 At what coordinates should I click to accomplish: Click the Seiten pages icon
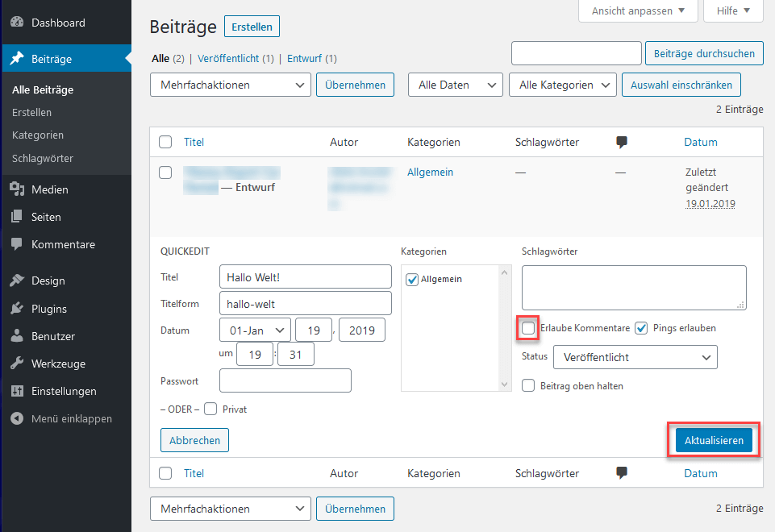click(17, 216)
